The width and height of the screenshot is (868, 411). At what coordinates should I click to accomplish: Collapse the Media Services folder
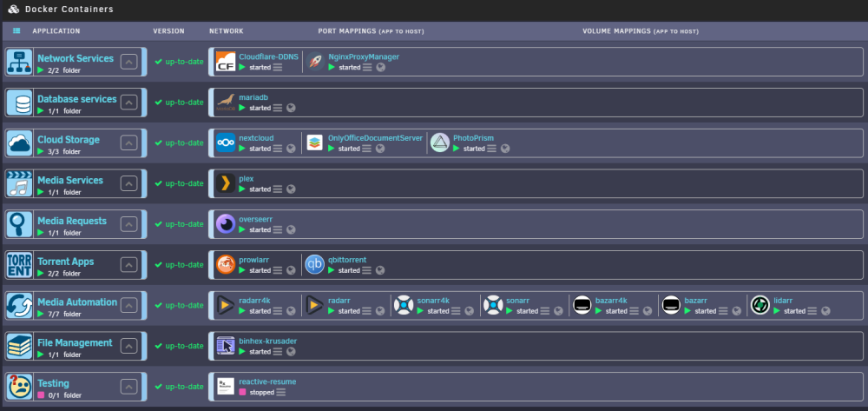click(x=129, y=183)
